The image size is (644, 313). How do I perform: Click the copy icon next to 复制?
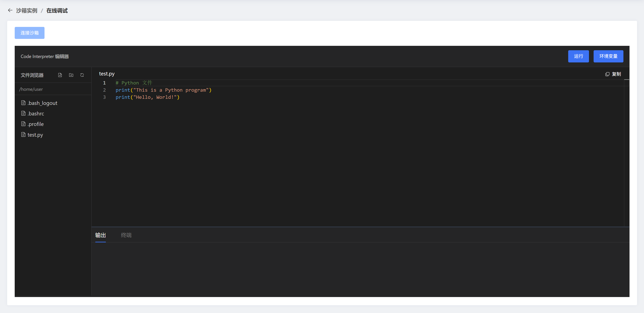607,74
